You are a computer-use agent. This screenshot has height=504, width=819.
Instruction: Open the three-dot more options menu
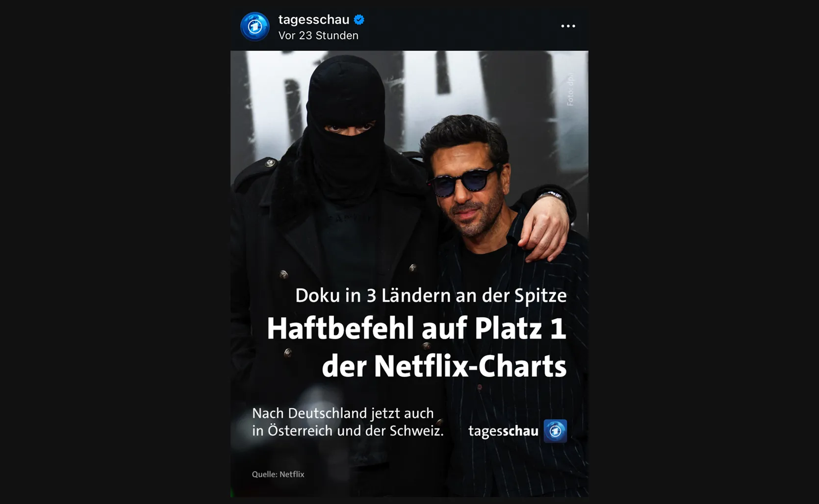coord(568,26)
